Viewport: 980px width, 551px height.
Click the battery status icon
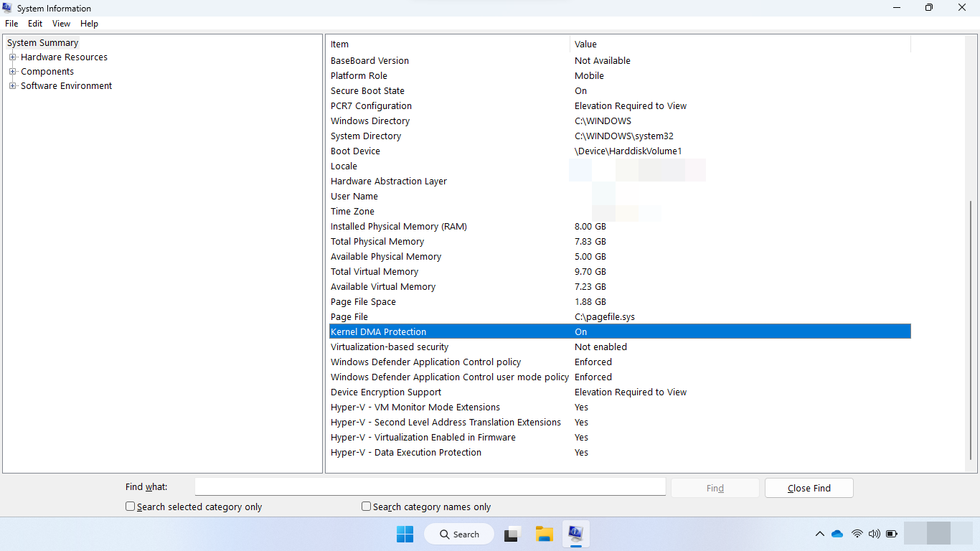[892, 534]
